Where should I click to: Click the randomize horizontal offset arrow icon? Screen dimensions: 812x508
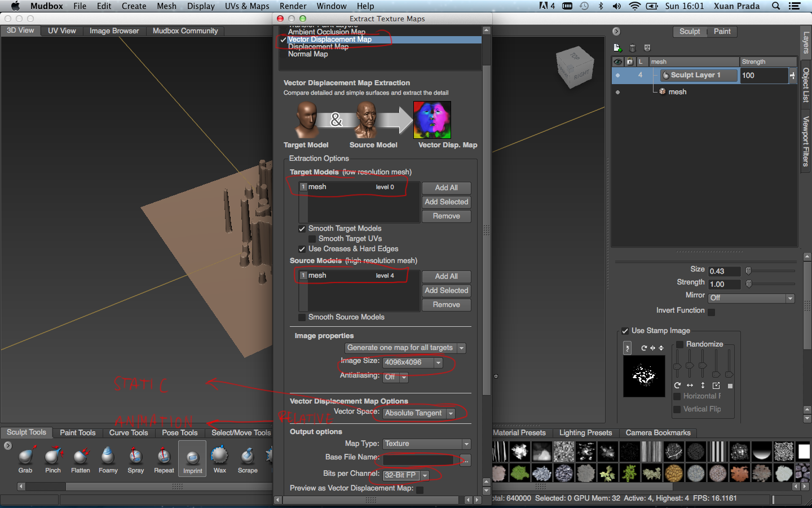(x=690, y=386)
